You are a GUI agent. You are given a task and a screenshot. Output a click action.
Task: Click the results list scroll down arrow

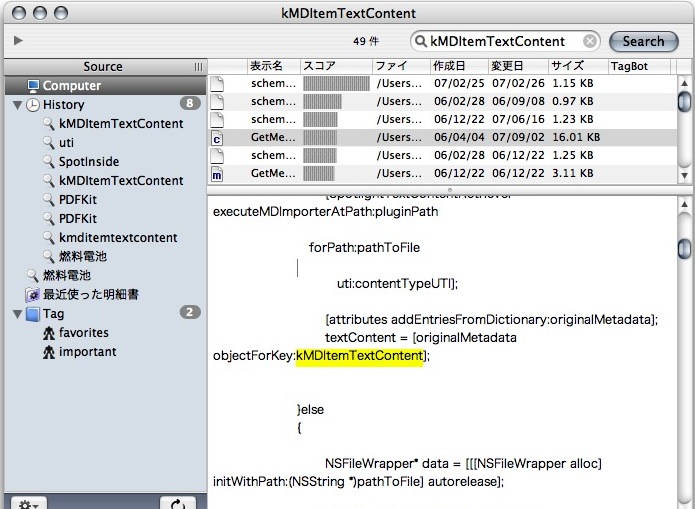(684, 176)
